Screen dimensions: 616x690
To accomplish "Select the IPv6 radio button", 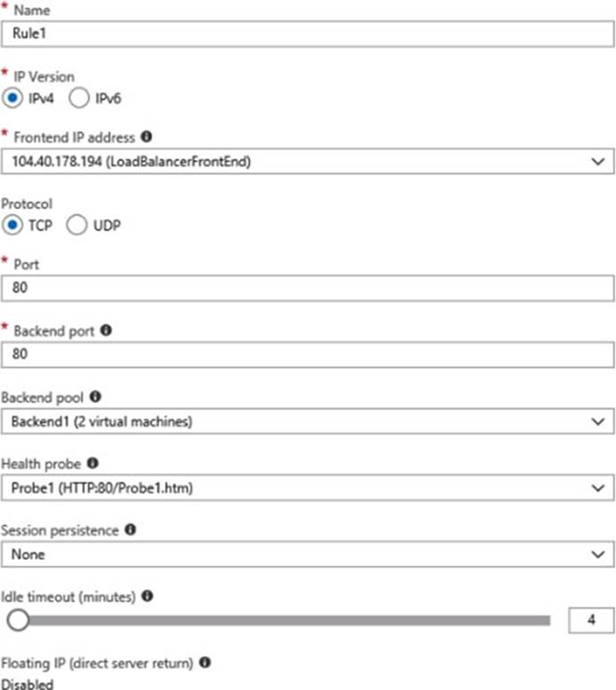I will pyautogui.click(x=79, y=99).
